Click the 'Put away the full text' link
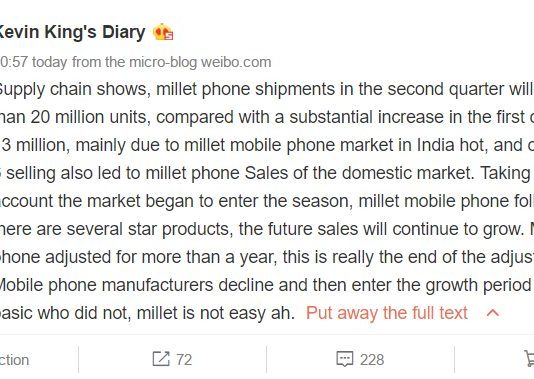Viewport: 534px width, 379px height. click(387, 313)
